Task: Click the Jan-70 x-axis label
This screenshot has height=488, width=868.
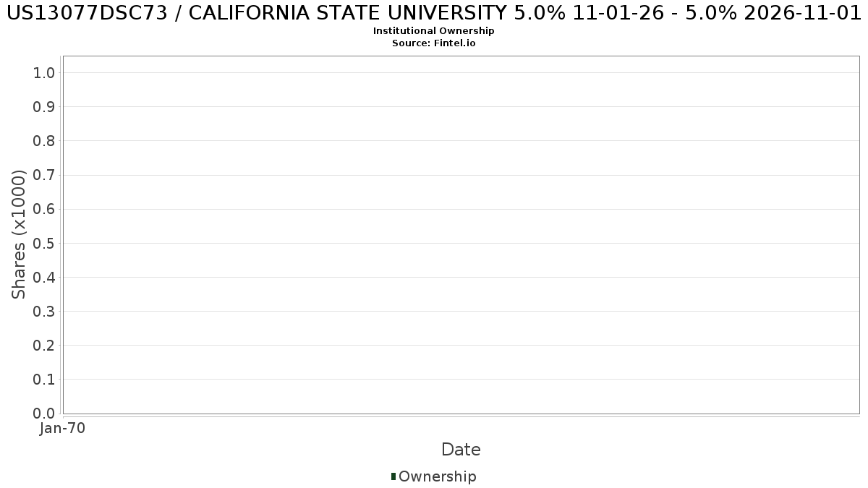Action: point(63,429)
